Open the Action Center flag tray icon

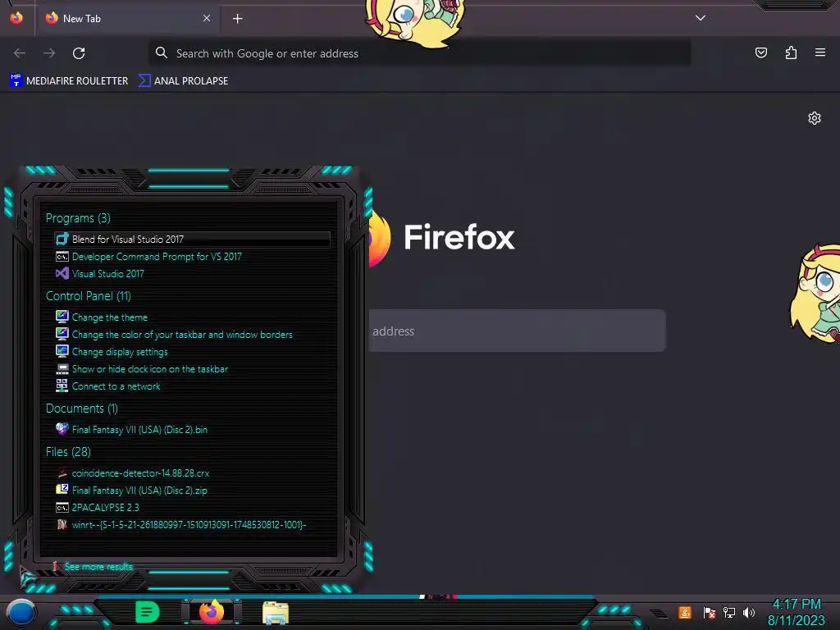[x=710, y=612]
